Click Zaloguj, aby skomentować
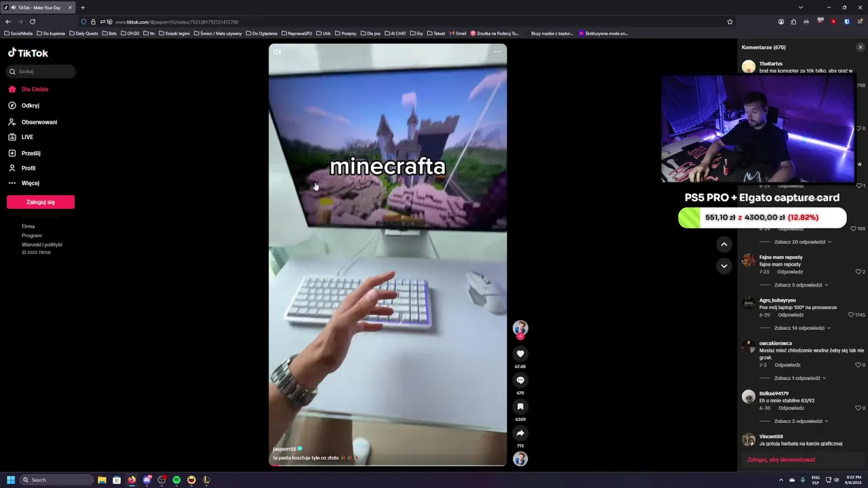Image resolution: width=868 pixels, height=488 pixels. 781,460
